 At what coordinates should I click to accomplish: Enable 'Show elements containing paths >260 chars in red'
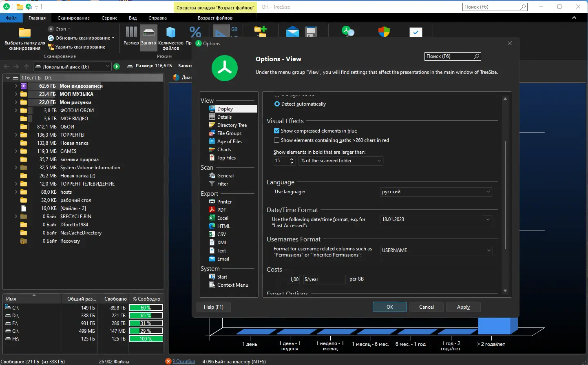[x=277, y=140]
